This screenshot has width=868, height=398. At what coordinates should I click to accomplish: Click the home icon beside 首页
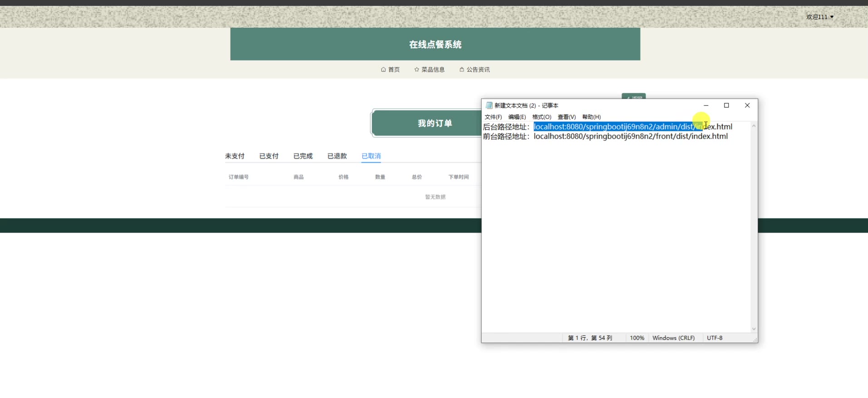tap(383, 70)
